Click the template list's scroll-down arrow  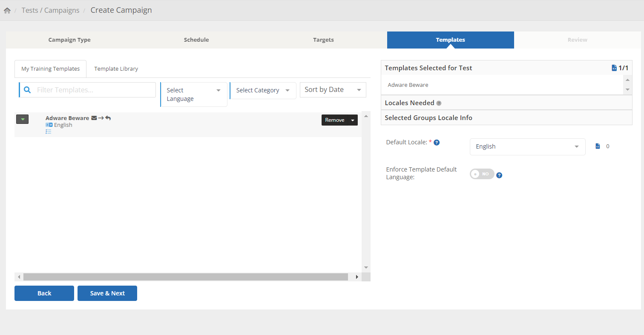[x=366, y=267]
